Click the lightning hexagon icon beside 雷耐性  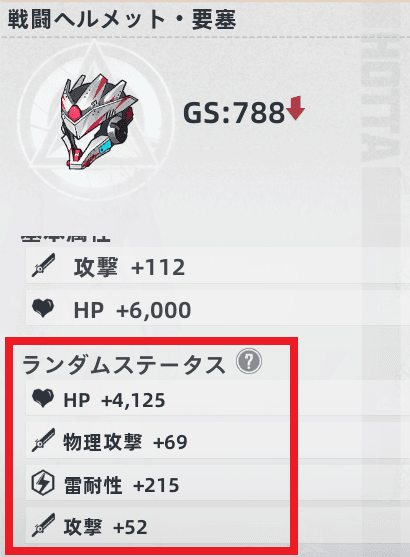43,483
